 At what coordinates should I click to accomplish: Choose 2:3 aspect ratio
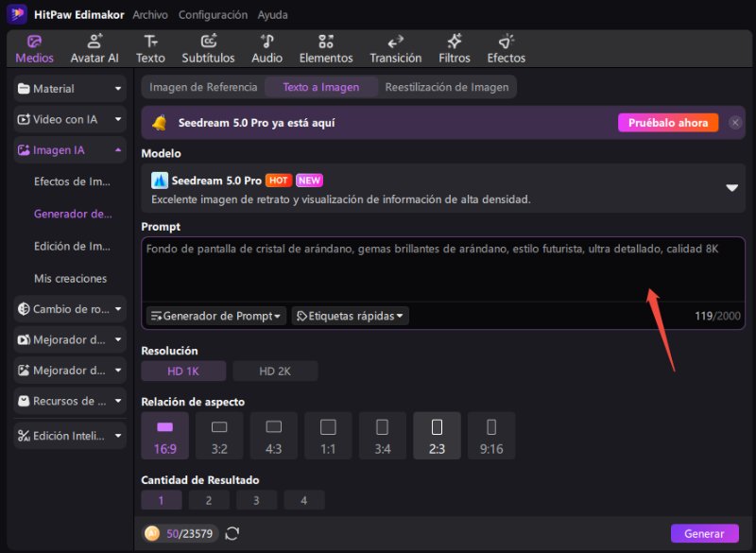[x=437, y=436]
